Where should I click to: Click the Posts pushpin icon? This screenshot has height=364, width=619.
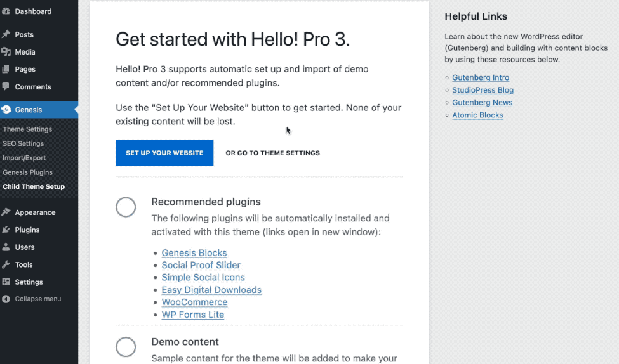(6, 34)
